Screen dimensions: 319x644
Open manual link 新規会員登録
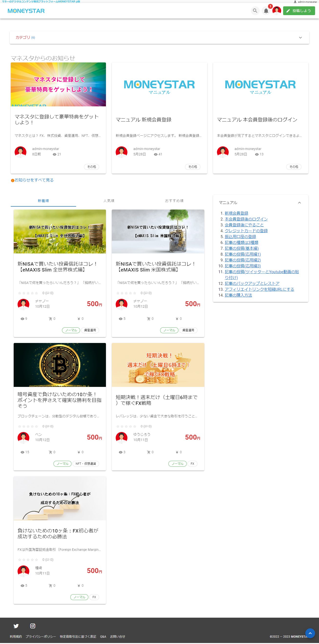(237, 213)
